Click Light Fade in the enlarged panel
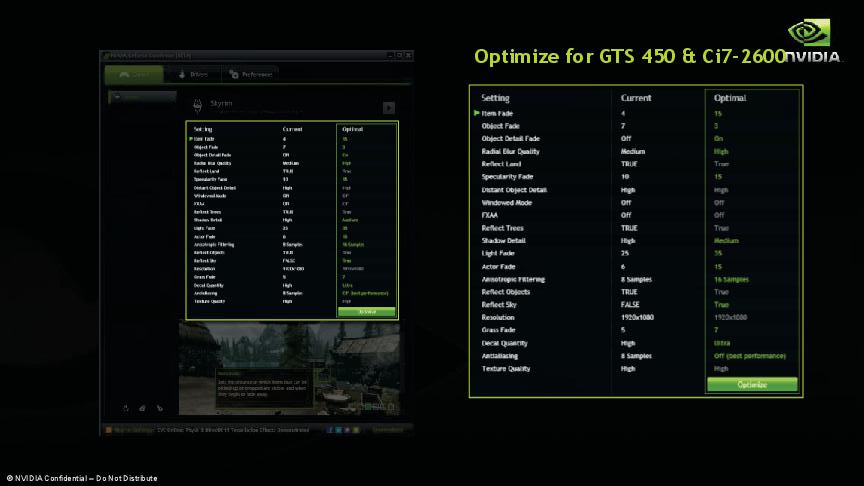864x486 pixels. [498, 253]
